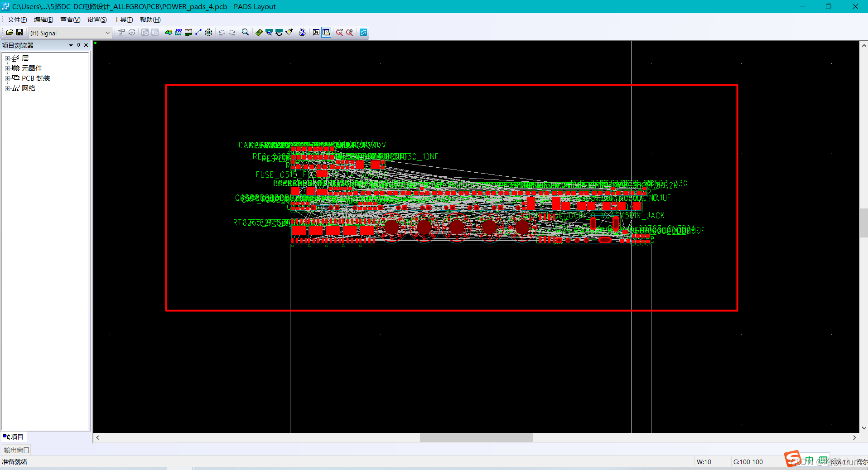The height and width of the screenshot is (470, 868).
Task: Click the 准备就绪 status text
Action: coord(14,462)
